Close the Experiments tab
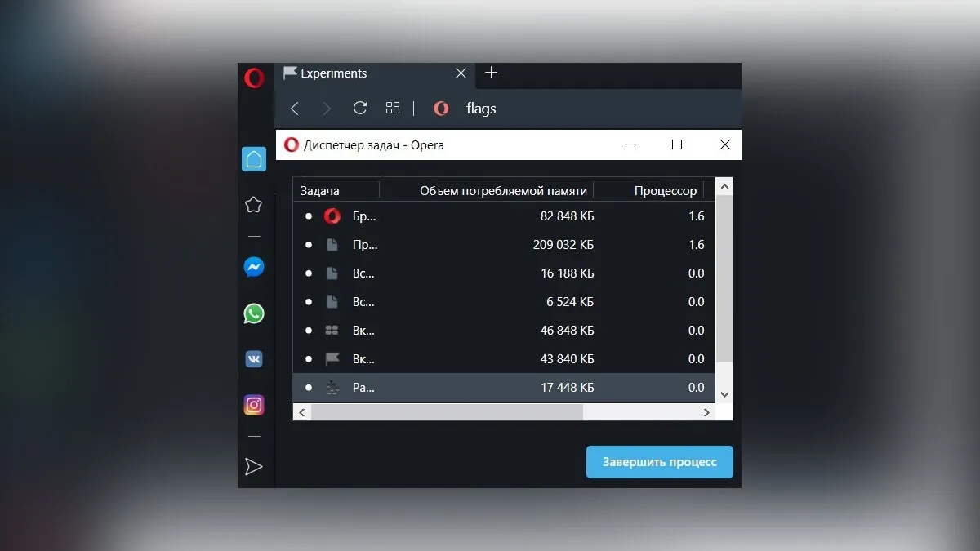 461,73
